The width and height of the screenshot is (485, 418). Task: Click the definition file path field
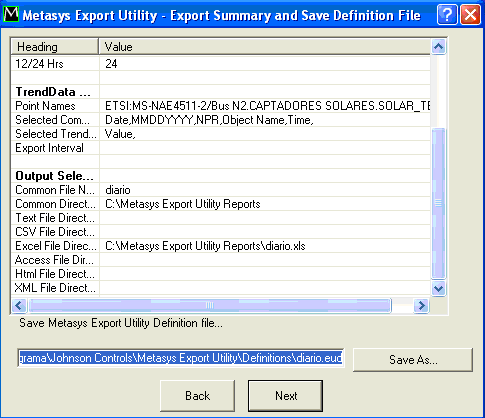click(181, 358)
